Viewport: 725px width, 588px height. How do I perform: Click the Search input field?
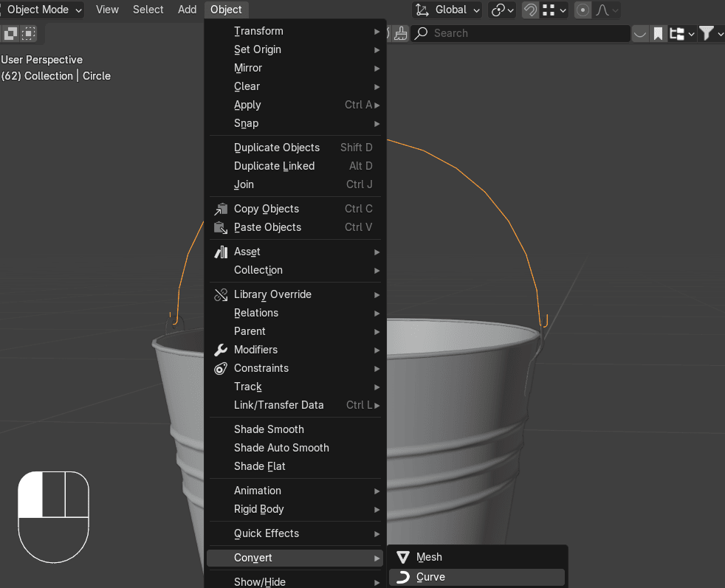tap(524, 33)
